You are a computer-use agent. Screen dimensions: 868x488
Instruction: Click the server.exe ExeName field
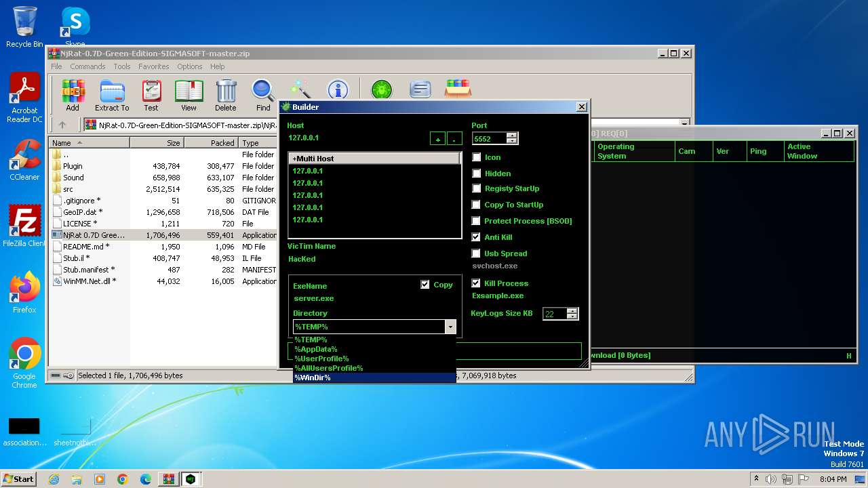point(313,298)
